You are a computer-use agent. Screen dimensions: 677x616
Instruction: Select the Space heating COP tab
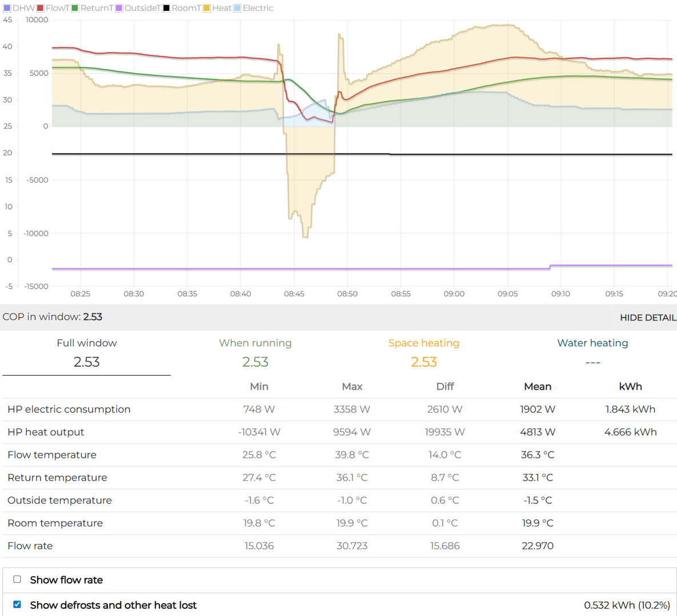click(423, 352)
